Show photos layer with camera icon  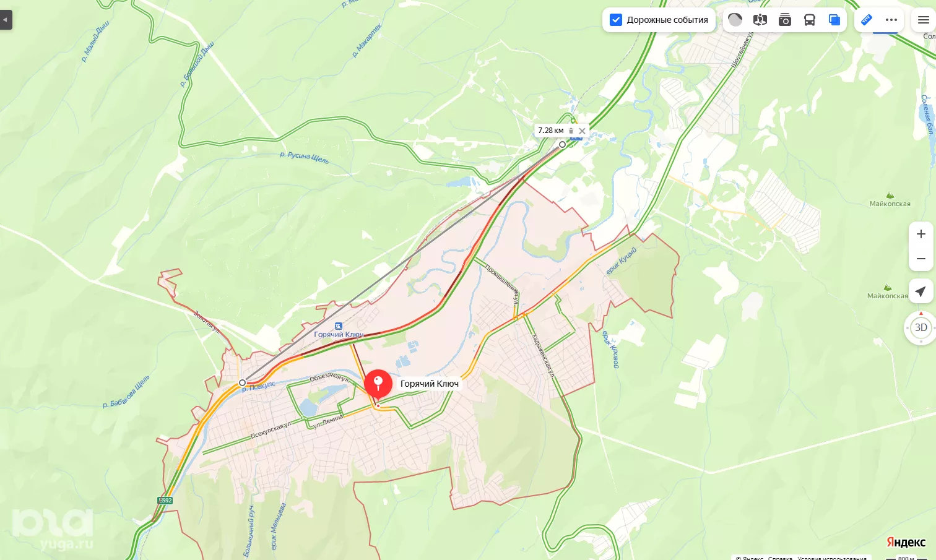tap(785, 20)
